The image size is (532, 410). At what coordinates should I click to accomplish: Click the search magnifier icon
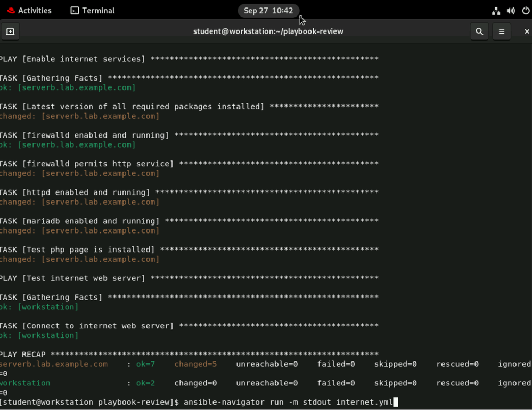click(479, 31)
